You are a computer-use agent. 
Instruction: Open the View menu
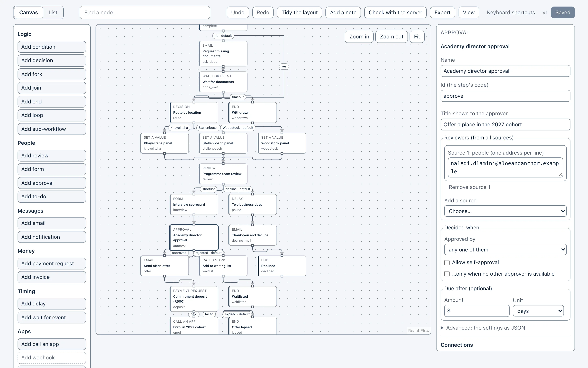(x=469, y=12)
